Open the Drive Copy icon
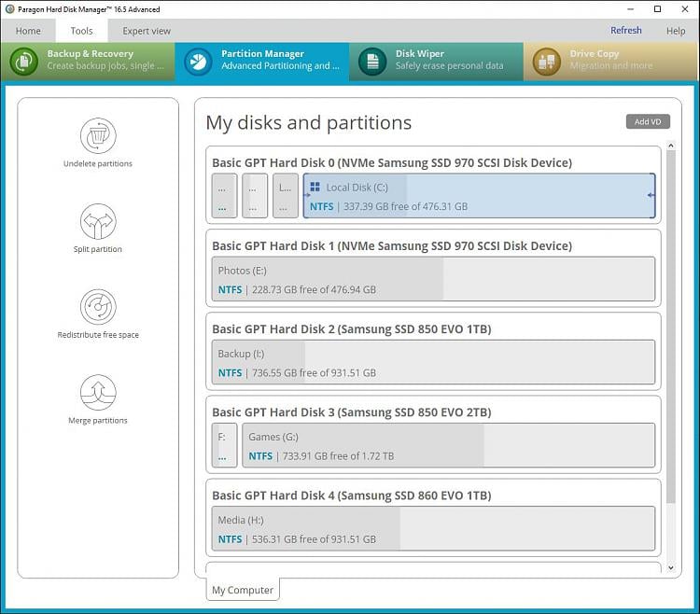 point(546,62)
